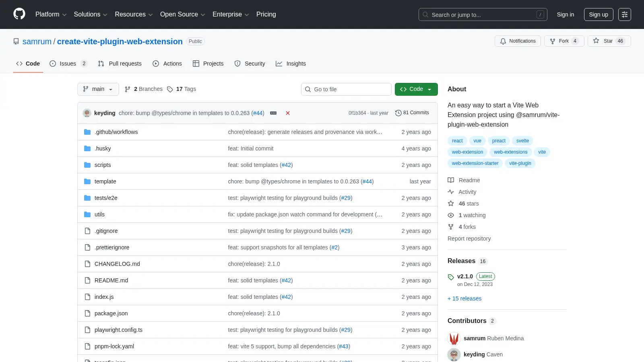The image size is (644, 362).
Task: Open the index.js file
Action: (104, 297)
